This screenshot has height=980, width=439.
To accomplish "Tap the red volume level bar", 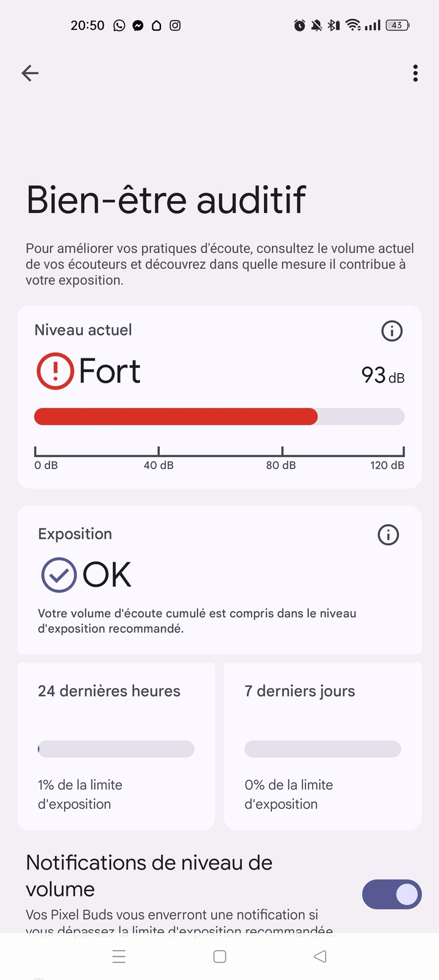I will pos(176,416).
